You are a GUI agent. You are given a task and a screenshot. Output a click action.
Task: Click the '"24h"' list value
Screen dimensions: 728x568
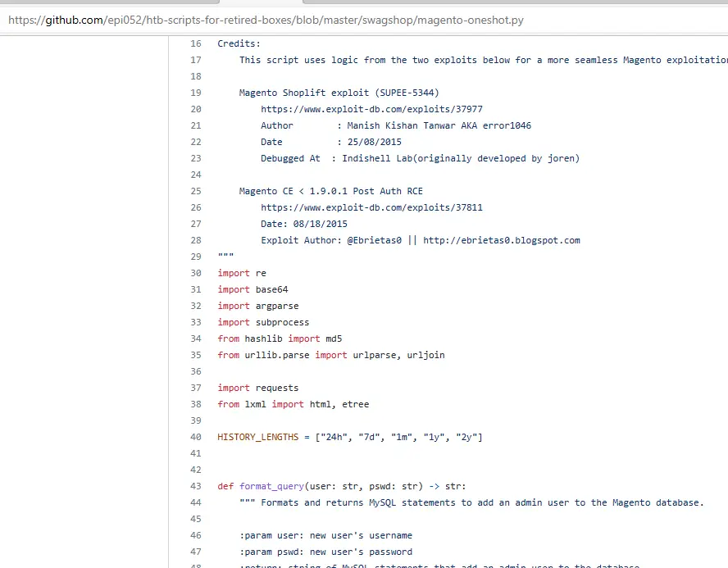[334, 437]
